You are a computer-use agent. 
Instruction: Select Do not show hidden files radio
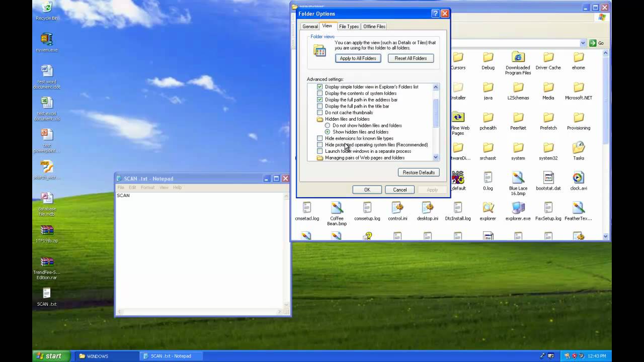[x=328, y=125]
